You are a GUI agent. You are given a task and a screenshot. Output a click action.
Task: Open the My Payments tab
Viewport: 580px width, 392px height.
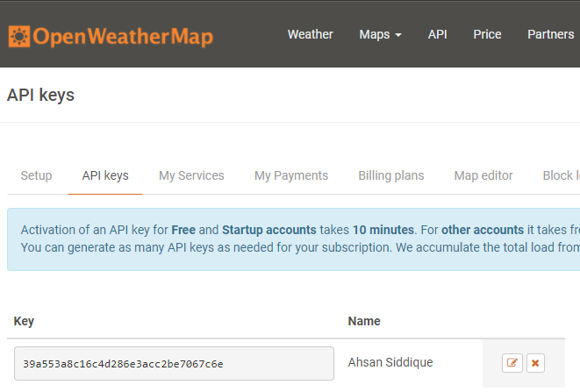pos(291,175)
